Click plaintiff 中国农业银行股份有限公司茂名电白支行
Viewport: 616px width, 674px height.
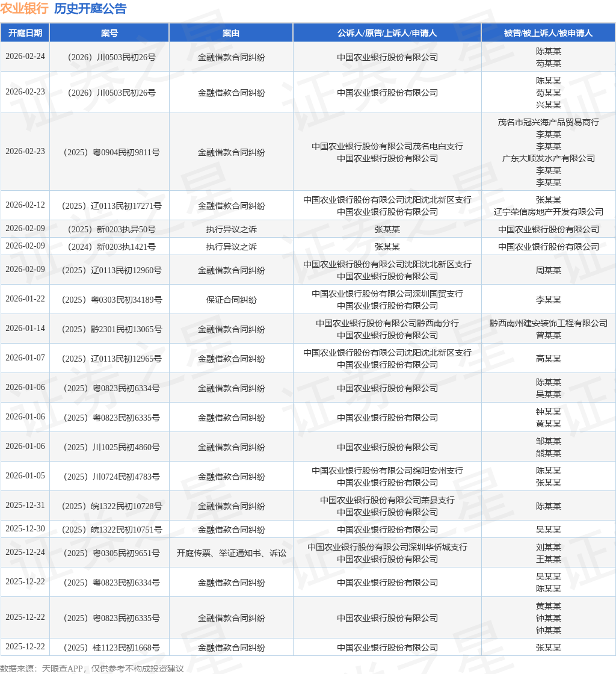(387, 146)
